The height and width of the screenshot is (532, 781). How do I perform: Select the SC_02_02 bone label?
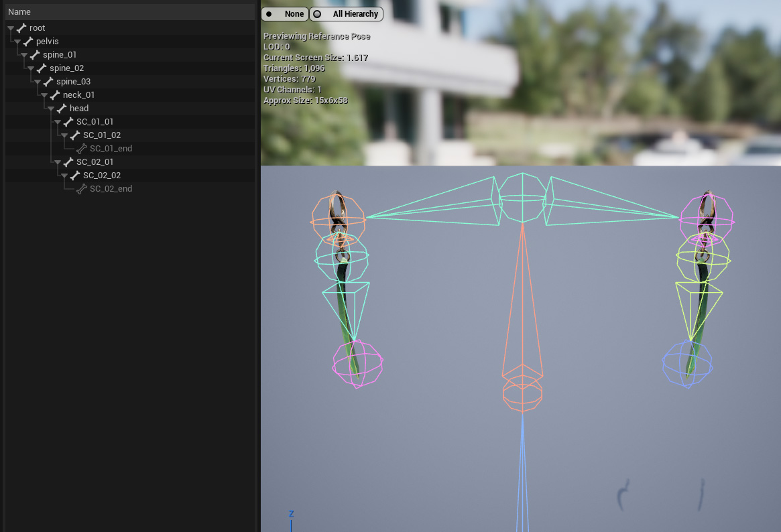click(102, 176)
